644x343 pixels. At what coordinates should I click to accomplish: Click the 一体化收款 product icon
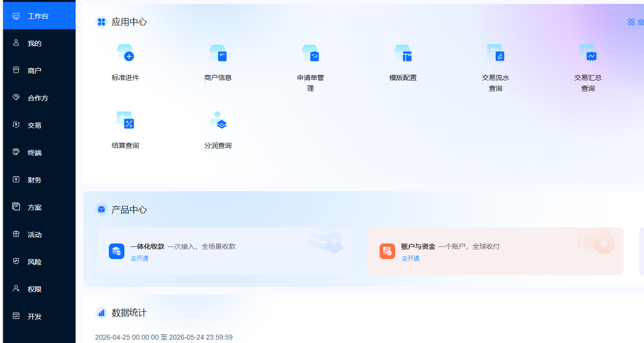coord(117,251)
